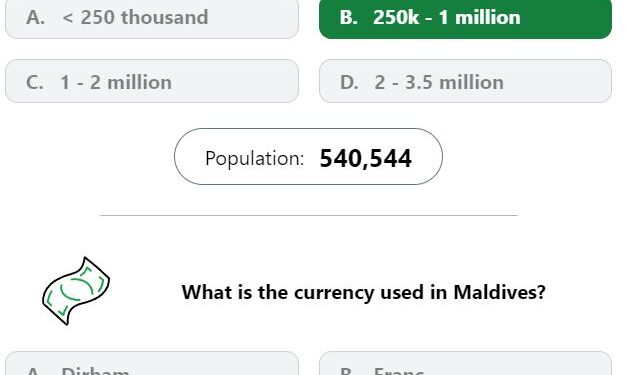Click the Maldives currency question text
The width and height of the screenshot is (627, 375).
pos(363,292)
